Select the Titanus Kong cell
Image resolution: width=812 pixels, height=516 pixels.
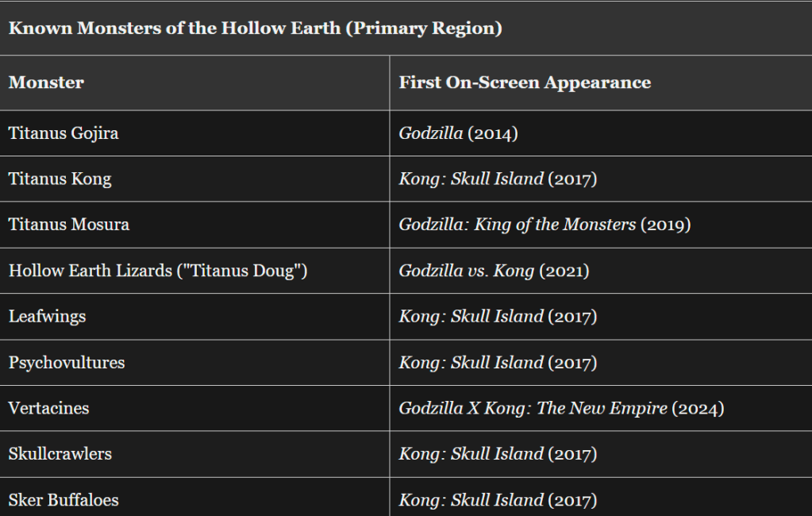(x=60, y=179)
